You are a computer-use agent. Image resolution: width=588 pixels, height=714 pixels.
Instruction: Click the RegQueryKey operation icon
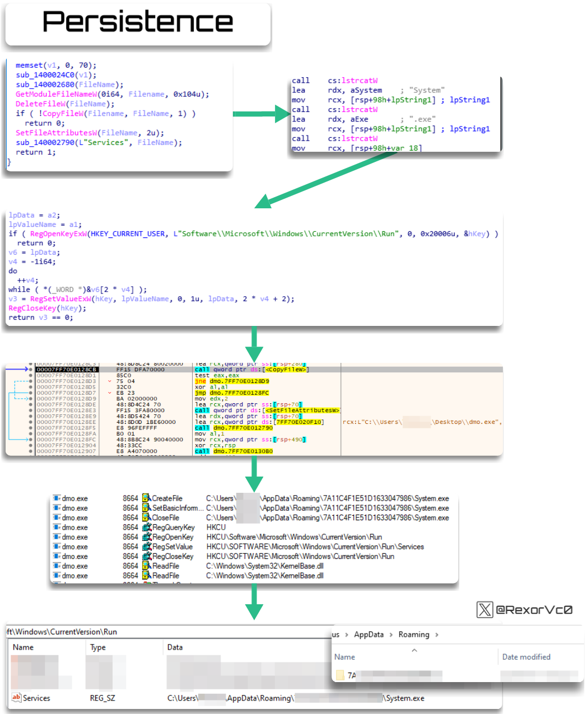pyautogui.click(x=147, y=527)
